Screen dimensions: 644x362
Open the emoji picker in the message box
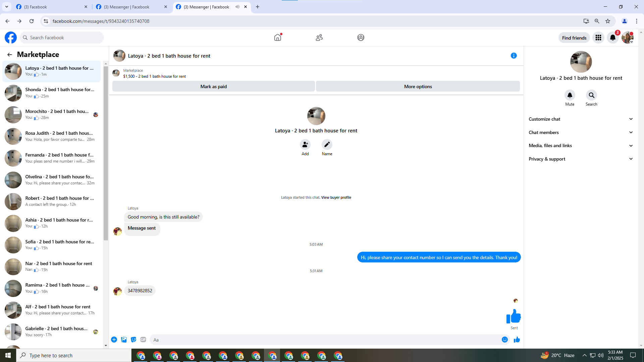504,340
